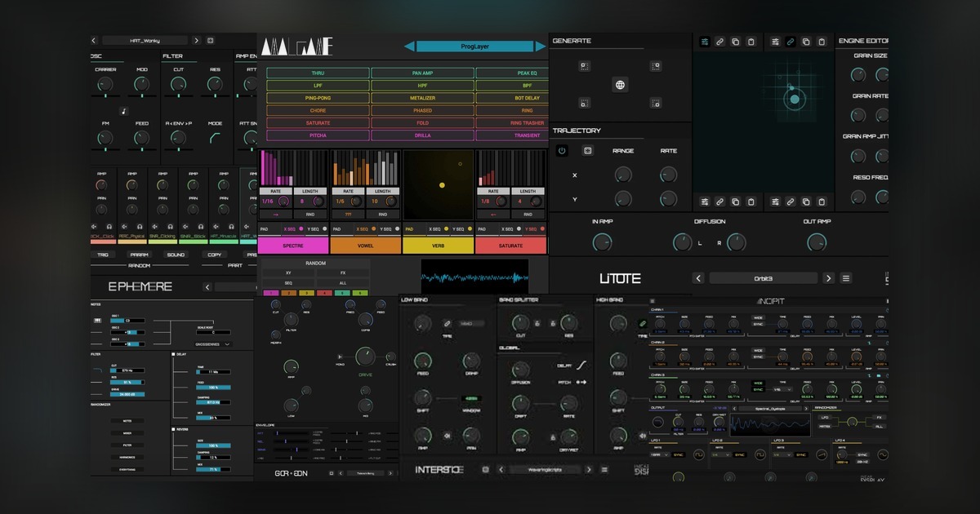980x514 pixels.
Task: Enable the DELAY checkbox in Ephemere
Action: 173,355
